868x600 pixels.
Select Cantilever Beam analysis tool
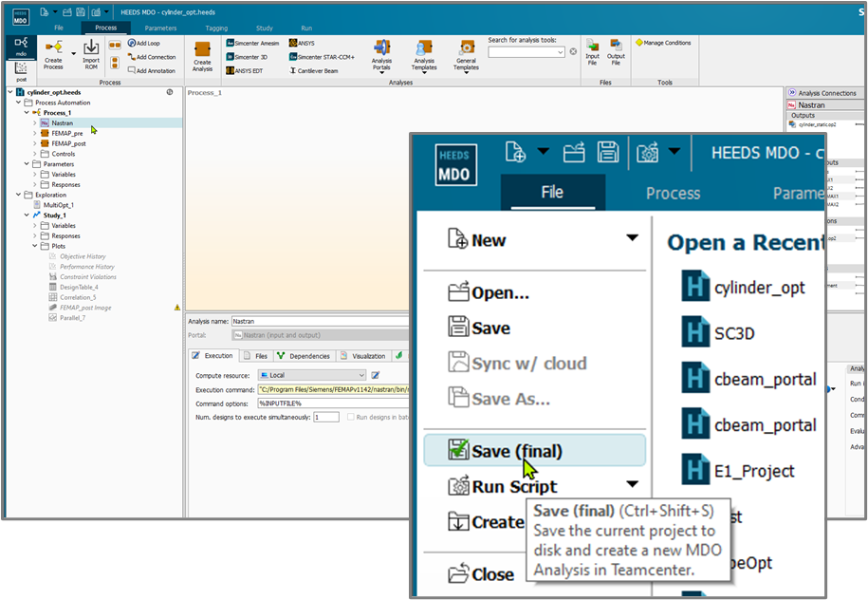click(313, 71)
